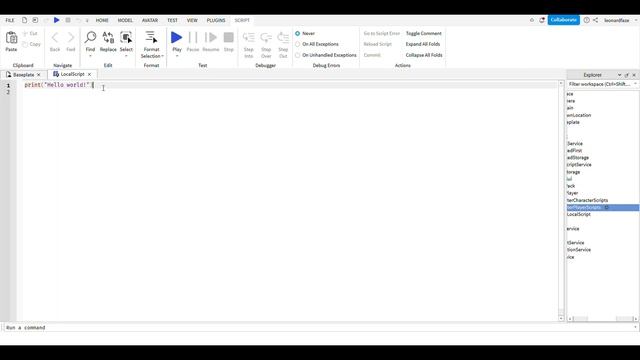This screenshot has height=360, width=640.
Task: Select the Never debug errors option
Action: 298,33
